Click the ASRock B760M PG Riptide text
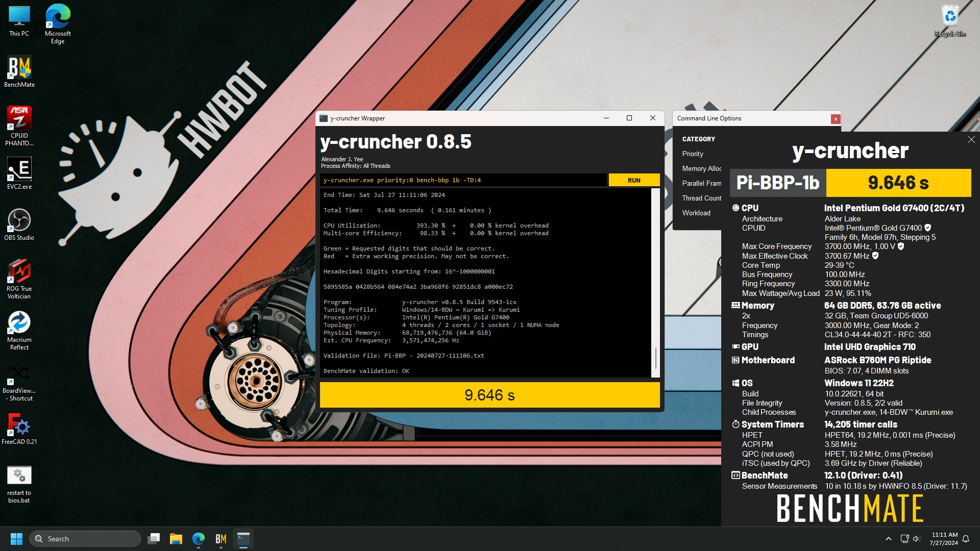The height and width of the screenshot is (551, 980). (877, 360)
